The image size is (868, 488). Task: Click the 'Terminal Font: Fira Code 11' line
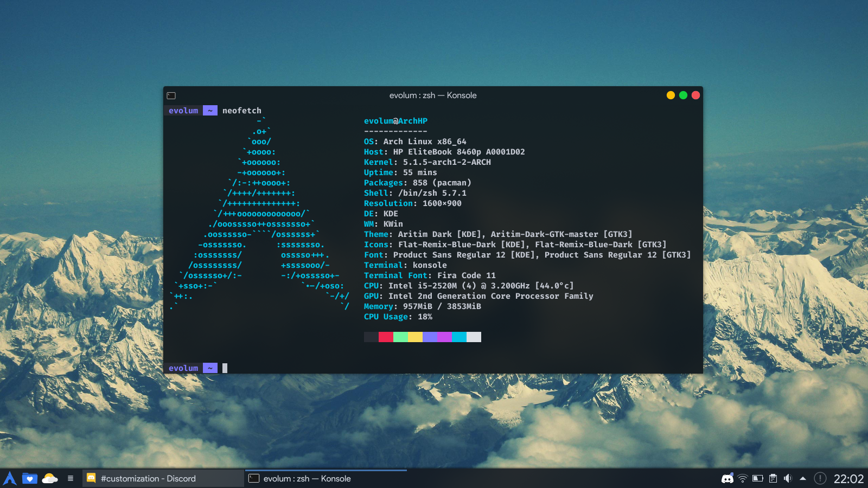pyautogui.click(x=430, y=275)
